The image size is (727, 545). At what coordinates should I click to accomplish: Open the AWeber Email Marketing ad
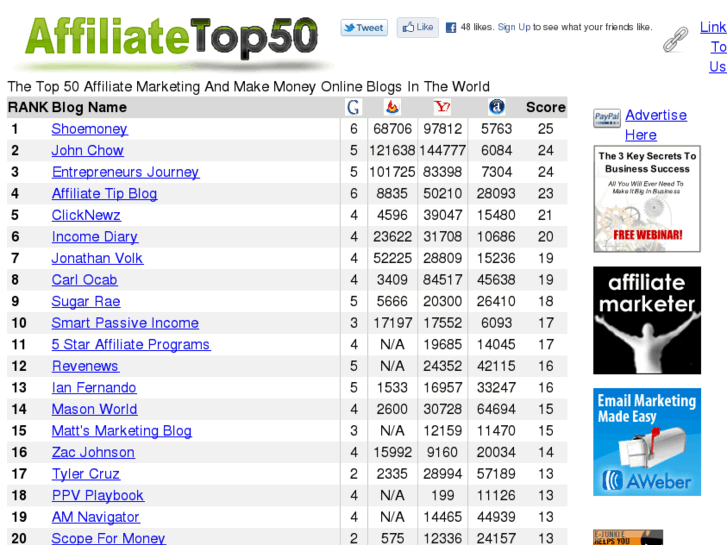click(647, 442)
